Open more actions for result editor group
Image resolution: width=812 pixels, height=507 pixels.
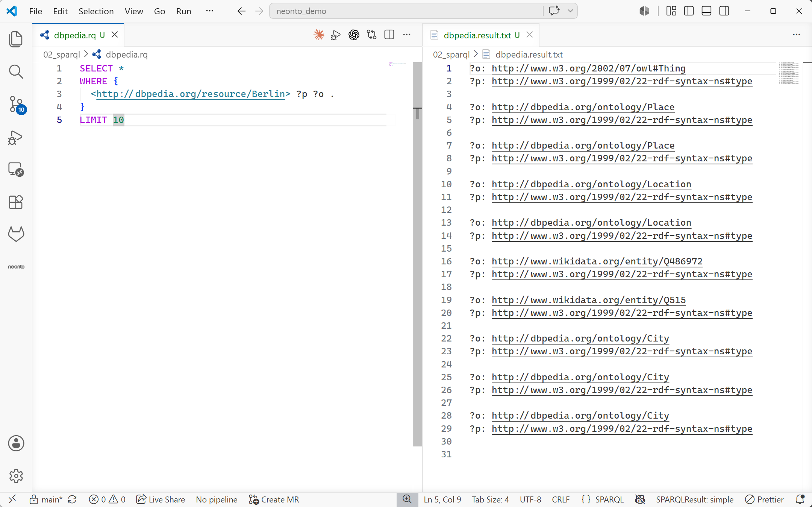coord(796,35)
